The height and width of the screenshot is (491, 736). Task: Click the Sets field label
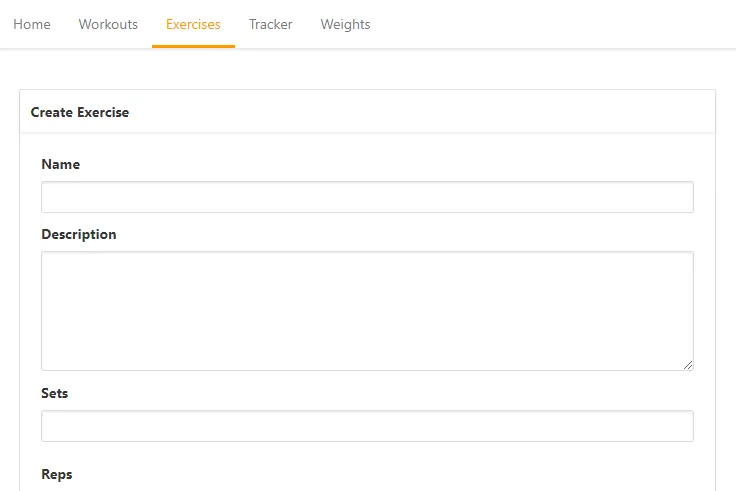[x=54, y=393]
